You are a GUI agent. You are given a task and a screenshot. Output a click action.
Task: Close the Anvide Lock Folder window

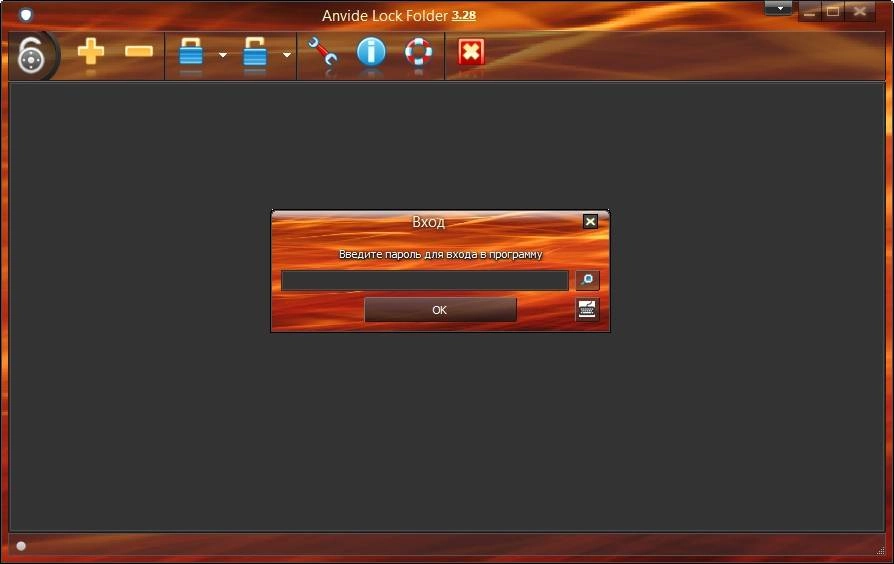(x=860, y=11)
